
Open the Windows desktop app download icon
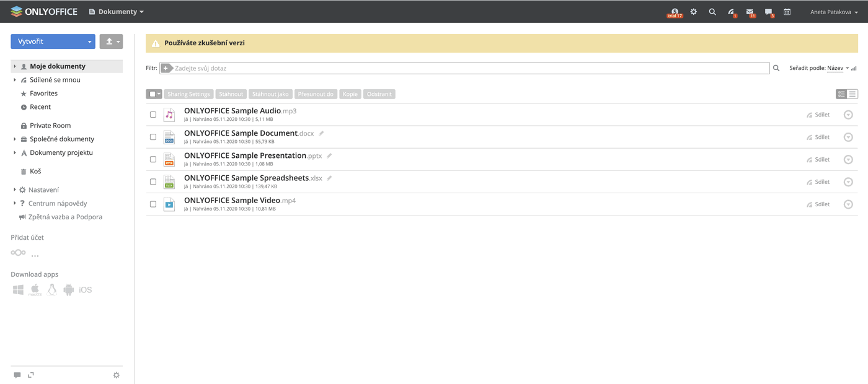click(x=18, y=290)
